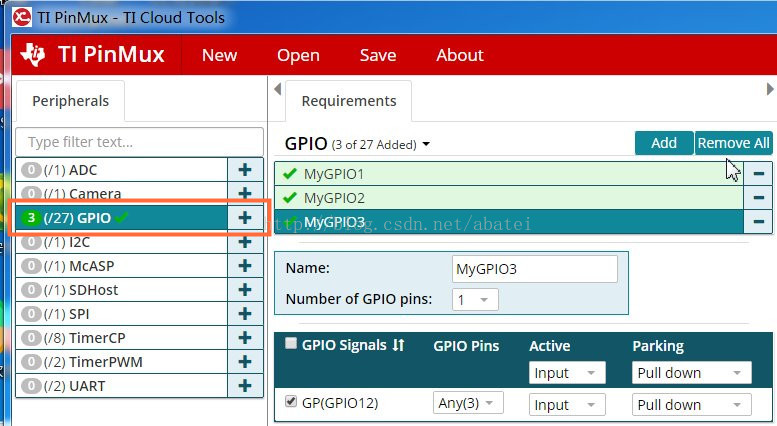Screen dimensions: 777x426
Task: Click the Type filter text field
Action: (x=140, y=142)
